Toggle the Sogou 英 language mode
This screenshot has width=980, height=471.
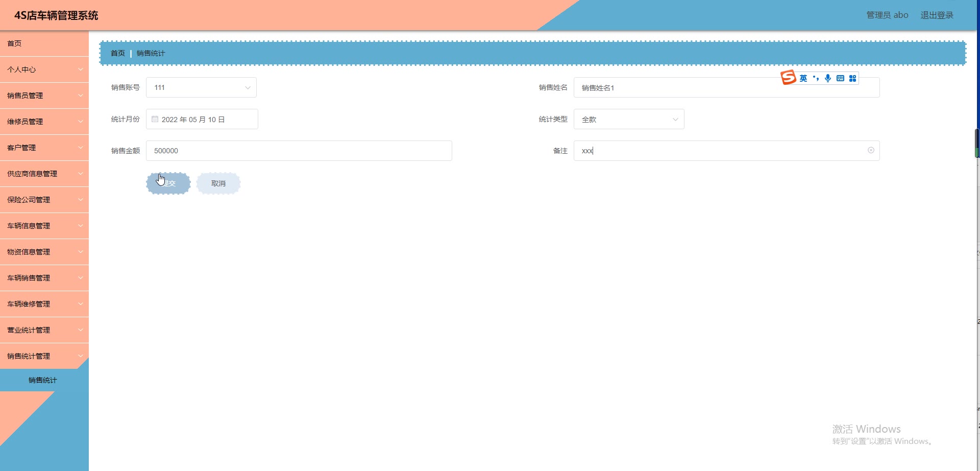[803, 78]
